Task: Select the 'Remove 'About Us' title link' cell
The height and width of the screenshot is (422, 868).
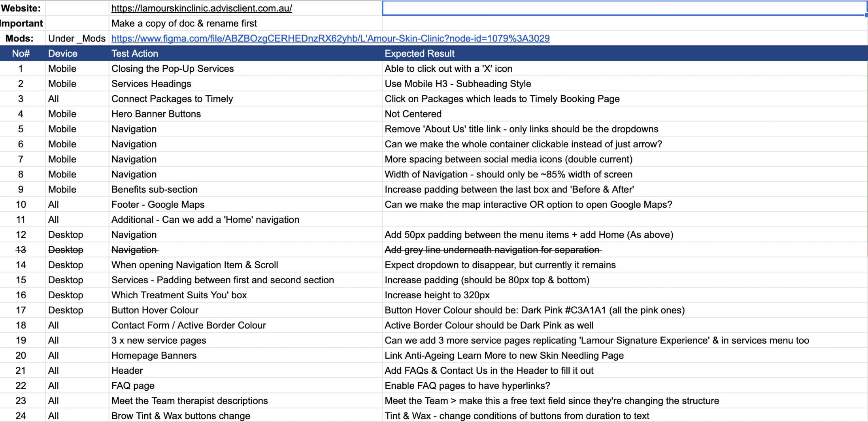Action: tap(625, 129)
